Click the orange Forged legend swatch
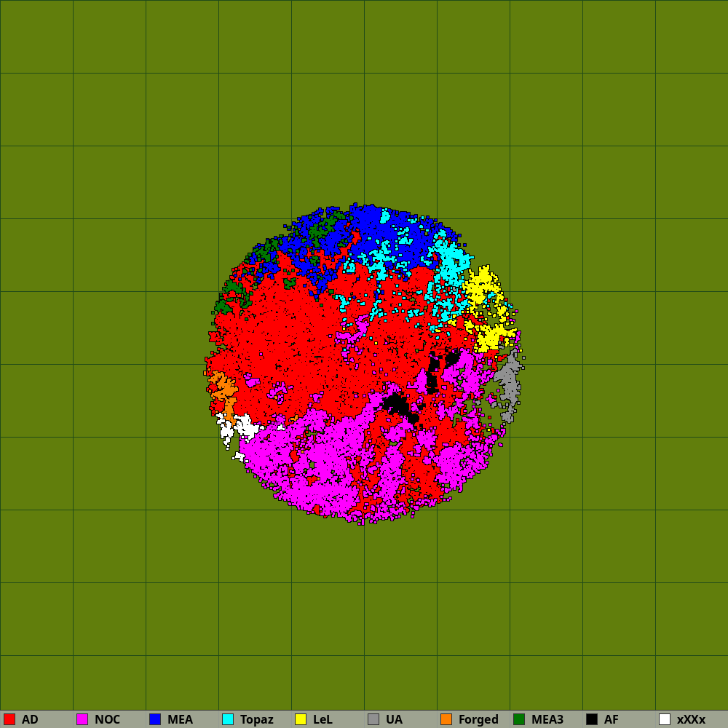The width and height of the screenshot is (728, 728). [x=446, y=719]
